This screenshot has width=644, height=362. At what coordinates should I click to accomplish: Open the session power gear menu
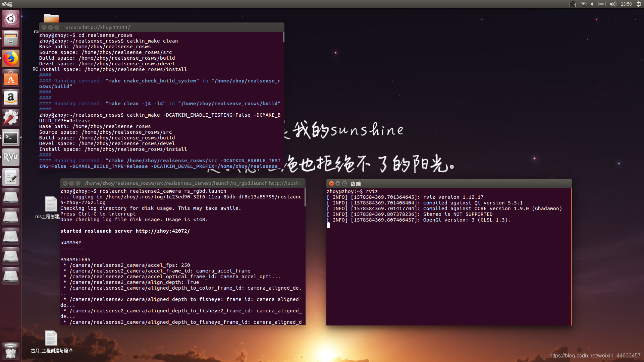(x=638, y=4)
